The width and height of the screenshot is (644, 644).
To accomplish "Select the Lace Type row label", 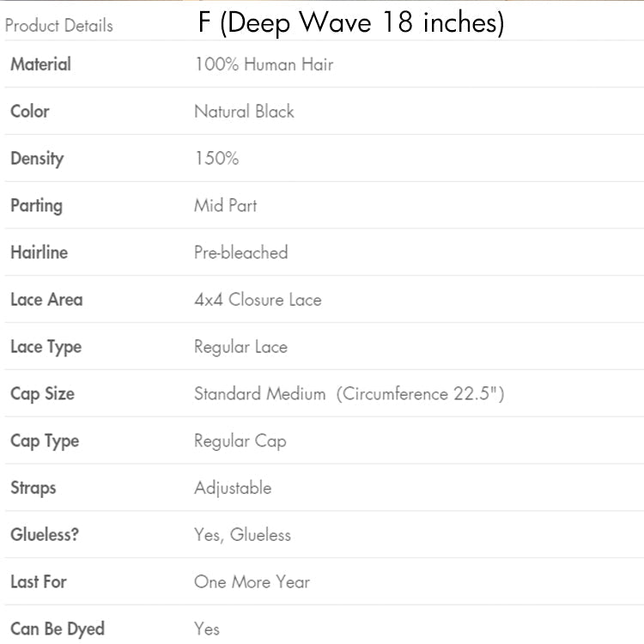I will [x=46, y=347].
